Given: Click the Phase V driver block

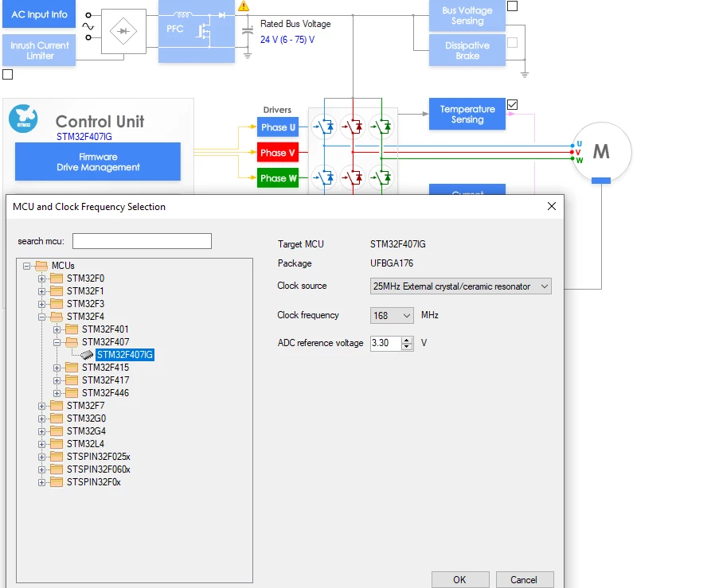Looking at the screenshot, I should point(278,153).
